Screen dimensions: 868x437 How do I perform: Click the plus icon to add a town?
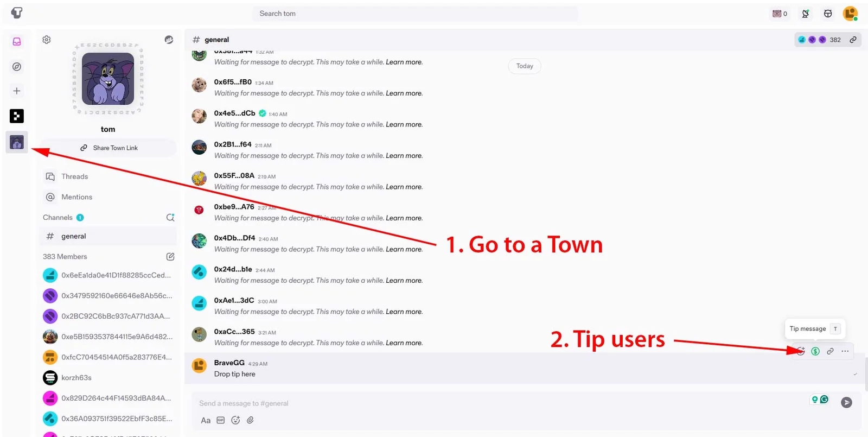tap(17, 91)
